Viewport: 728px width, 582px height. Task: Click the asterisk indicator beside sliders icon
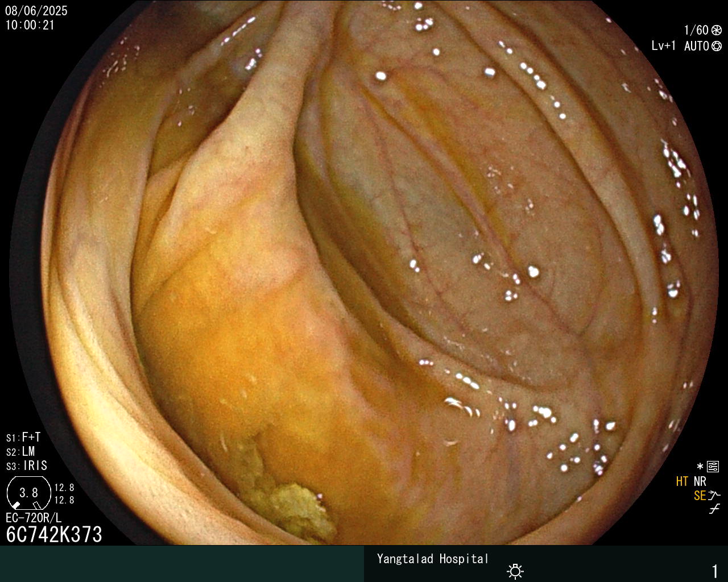tap(700, 467)
